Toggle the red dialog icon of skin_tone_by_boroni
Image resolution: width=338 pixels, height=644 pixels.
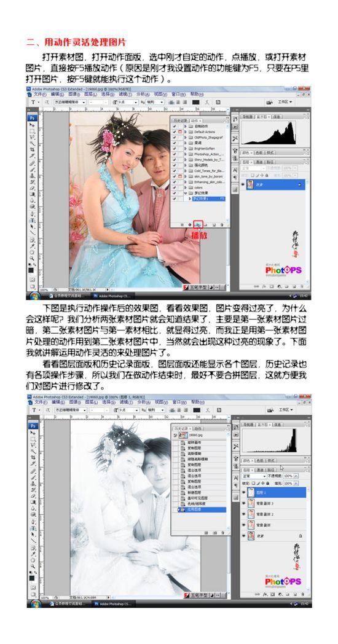click(x=180, y=176)
